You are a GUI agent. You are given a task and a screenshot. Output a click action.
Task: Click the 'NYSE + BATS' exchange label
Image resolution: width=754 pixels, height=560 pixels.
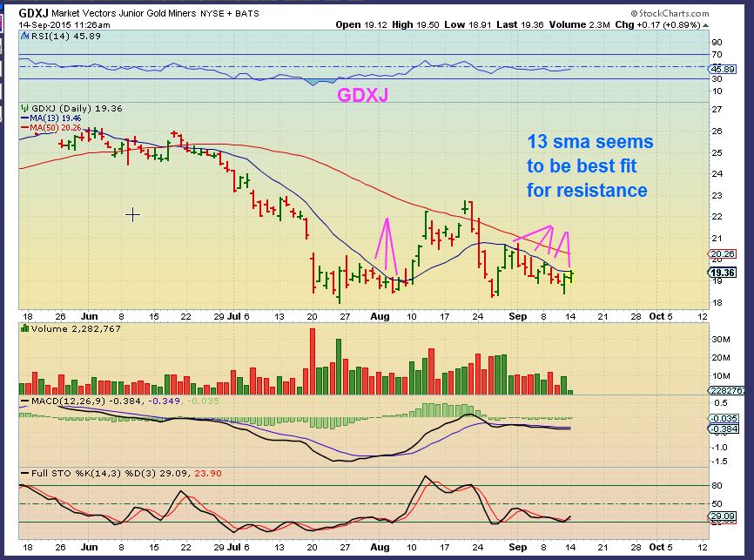229,13
